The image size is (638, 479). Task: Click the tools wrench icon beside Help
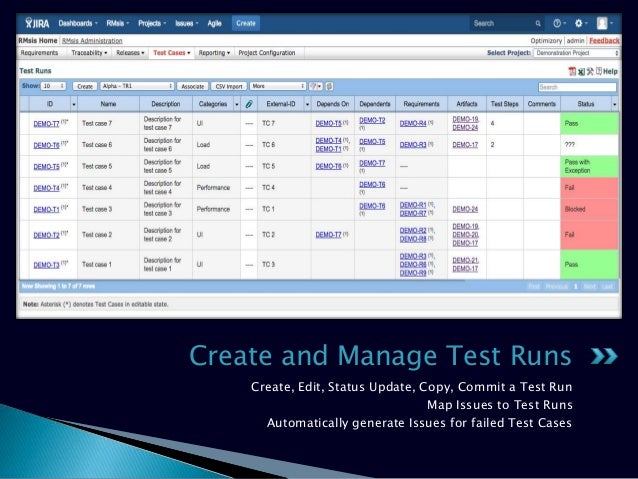pyautogui.click(x=590, y=71)
